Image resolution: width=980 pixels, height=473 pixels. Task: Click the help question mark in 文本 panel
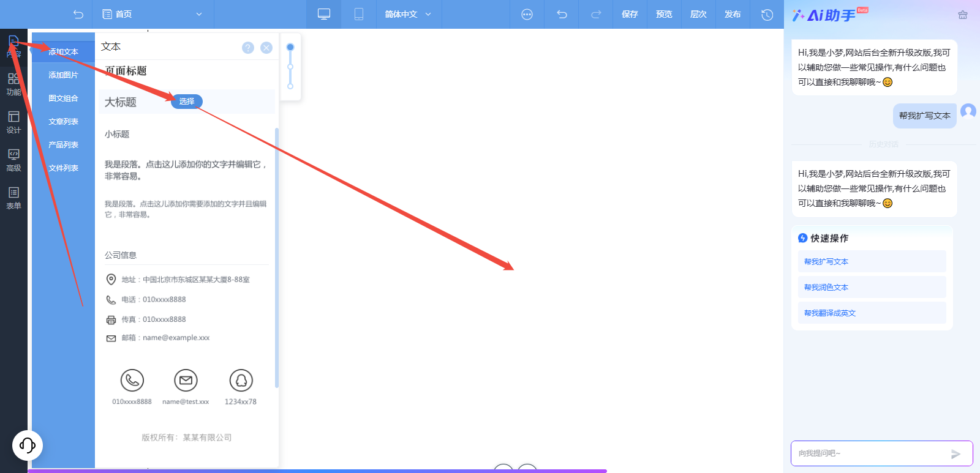[248, 48]
